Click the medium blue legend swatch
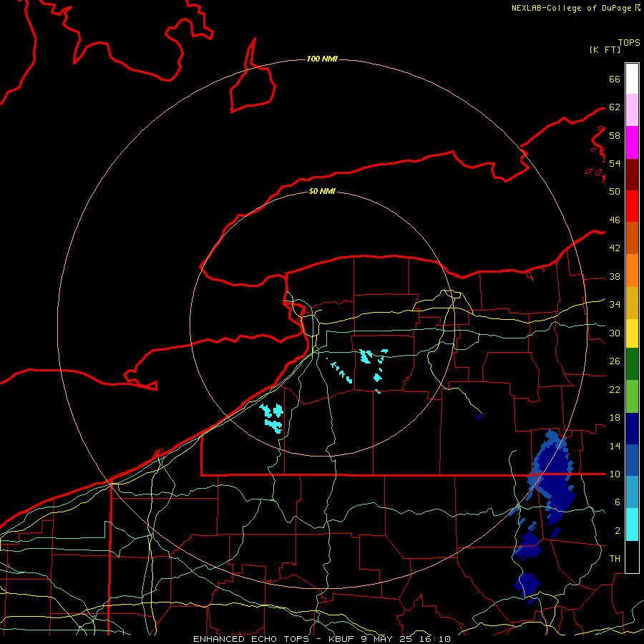Viewport: 644px width, 644px height. (x=632, y=460)
